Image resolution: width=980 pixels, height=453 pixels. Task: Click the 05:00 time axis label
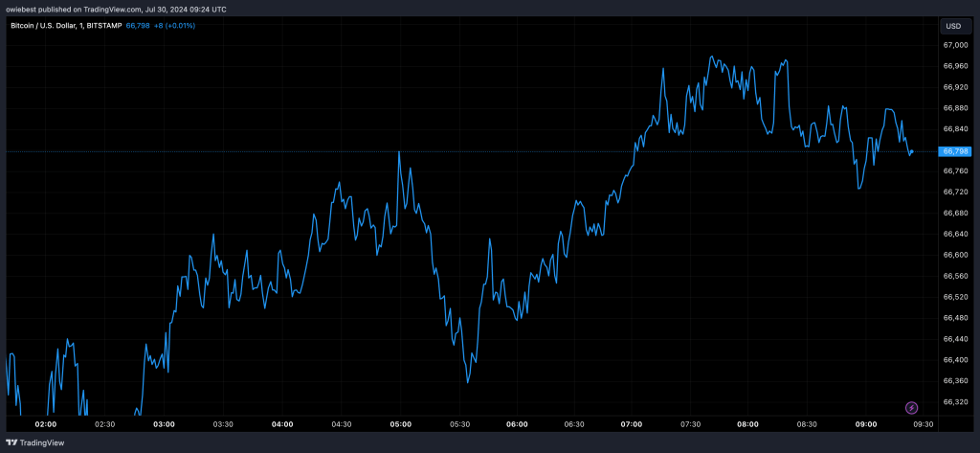tap(400, 424)
